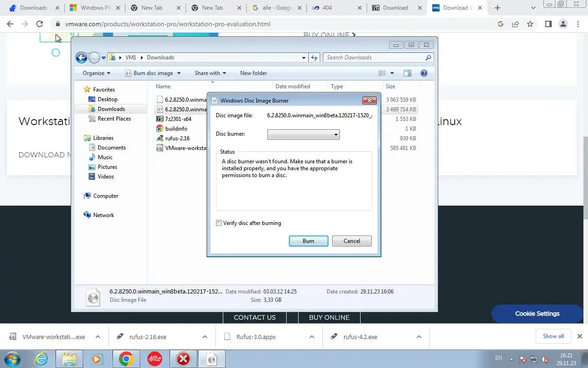Show hidden system tray icons
Viewport: 588px width, 368px height.
[512, 360]
